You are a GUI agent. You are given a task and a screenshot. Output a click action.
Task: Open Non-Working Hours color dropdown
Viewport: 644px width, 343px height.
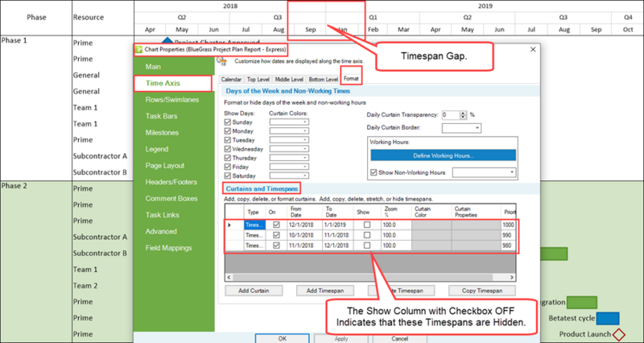[x=484, y=172]
